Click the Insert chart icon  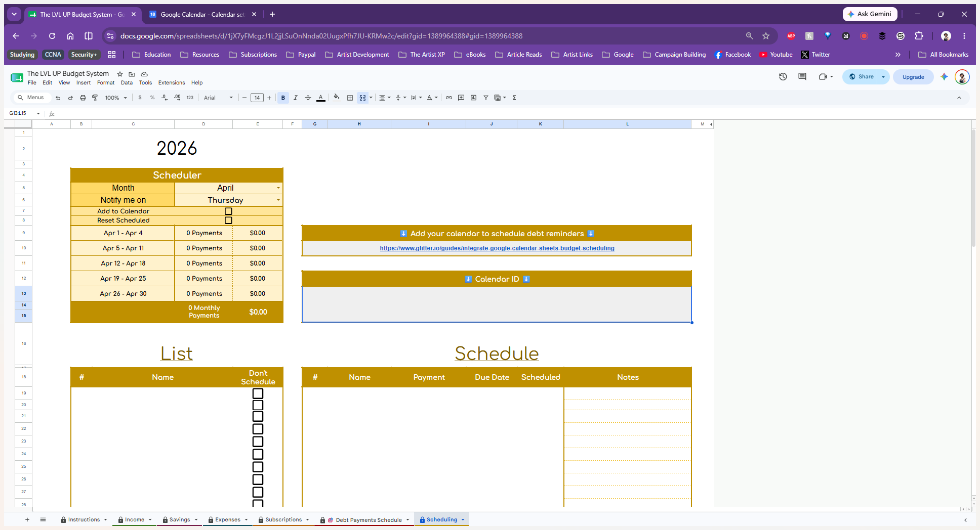pos(473,98)
